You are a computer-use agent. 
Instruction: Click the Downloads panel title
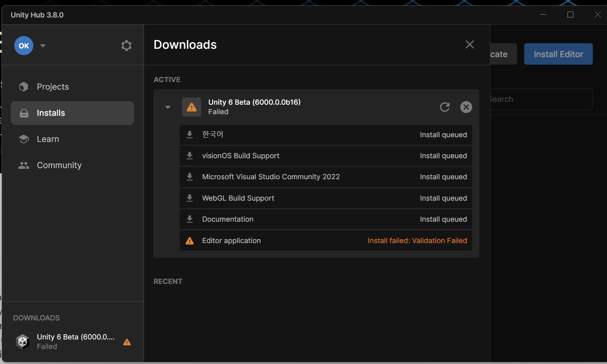tap(185, 45)
